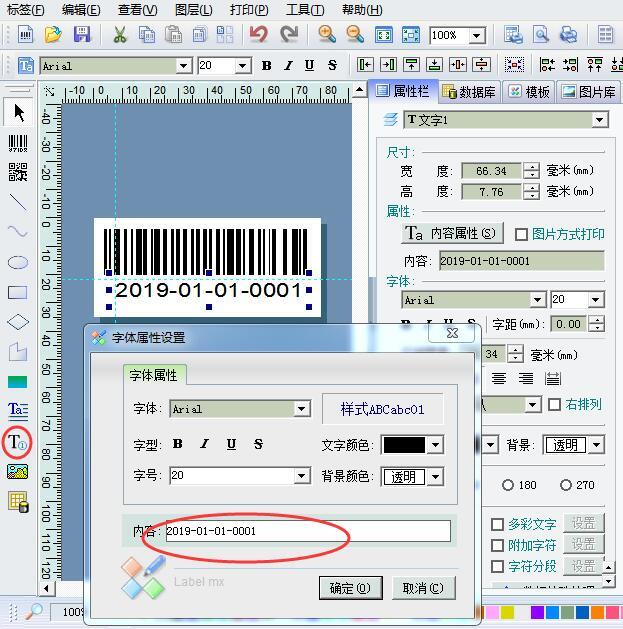The width and height of the screenshot is (623, 629).
Task: Switch to the 图片库 tab
Action: click(589, 92)
